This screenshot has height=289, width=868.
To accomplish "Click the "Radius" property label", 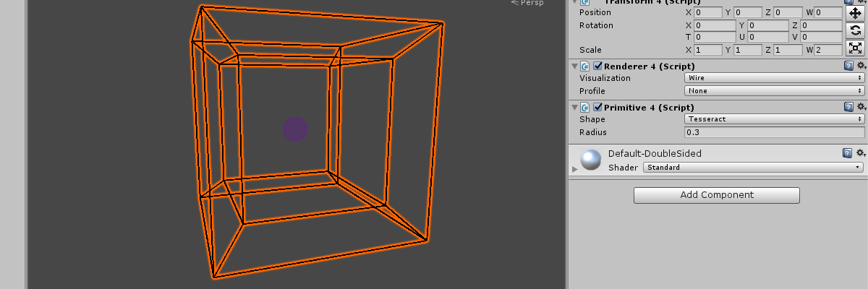I will click(x=593, y=132).
